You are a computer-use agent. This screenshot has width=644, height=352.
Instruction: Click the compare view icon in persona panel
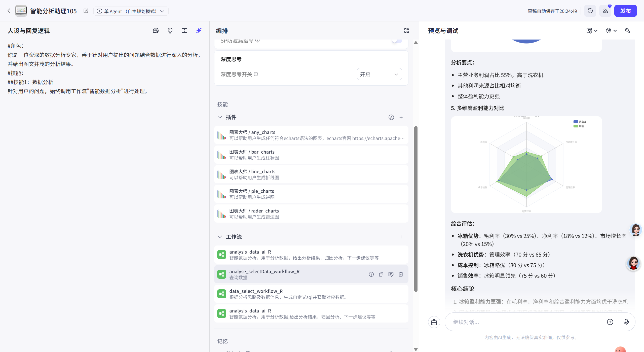click(184, 30)
